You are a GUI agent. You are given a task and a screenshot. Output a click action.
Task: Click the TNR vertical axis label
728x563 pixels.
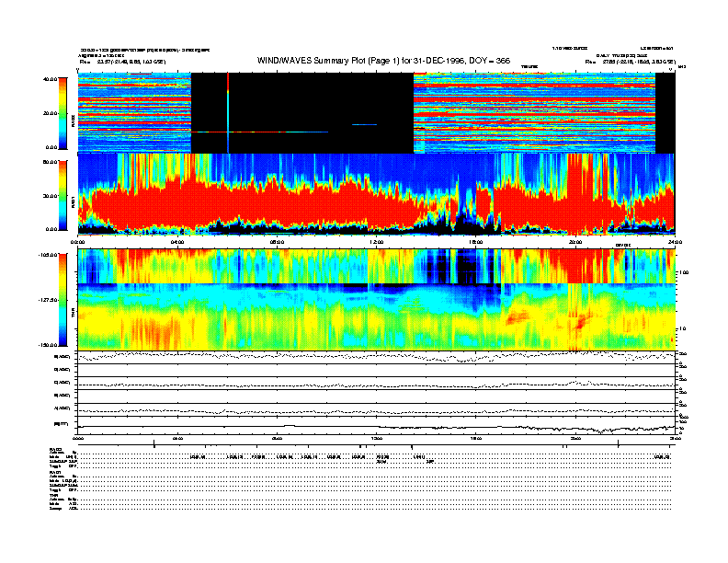(73, 315)
